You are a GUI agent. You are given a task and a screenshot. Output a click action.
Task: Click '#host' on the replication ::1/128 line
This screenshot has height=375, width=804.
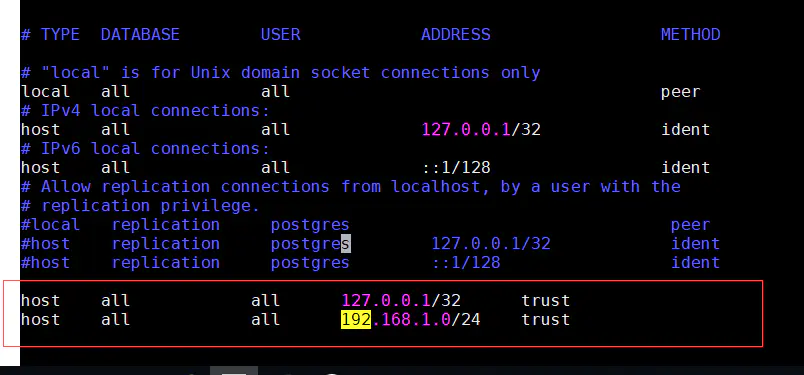tap(45, 262)
